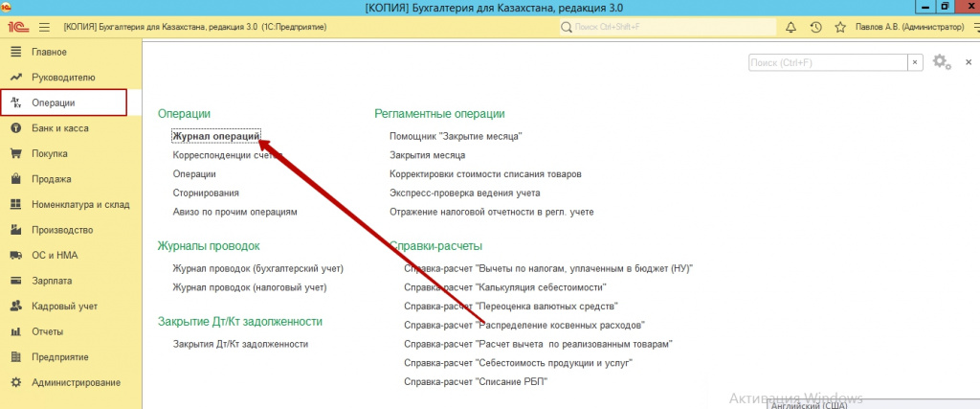Click the global search field Ctrl+Shift+F
Screen dimensions: 980x409
pos(667,28)
